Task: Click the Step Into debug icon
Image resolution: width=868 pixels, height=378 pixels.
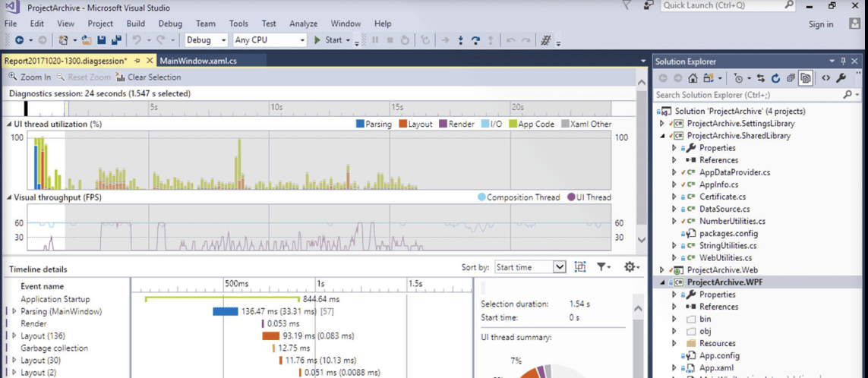Action: point(460,39)
